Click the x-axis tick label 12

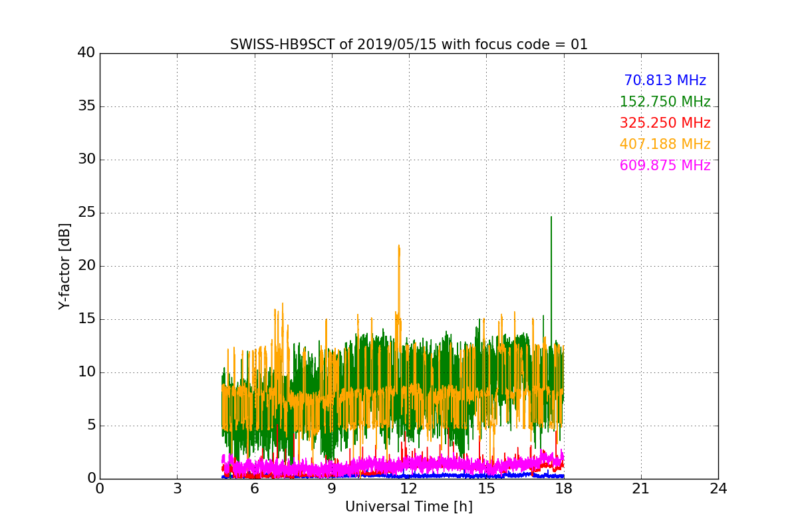(409, 489)
